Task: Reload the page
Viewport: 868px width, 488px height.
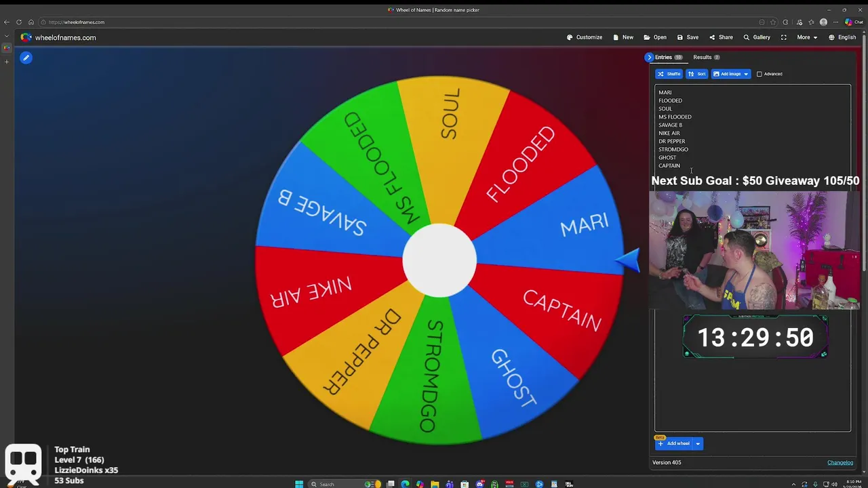Action: click(19, 22)
